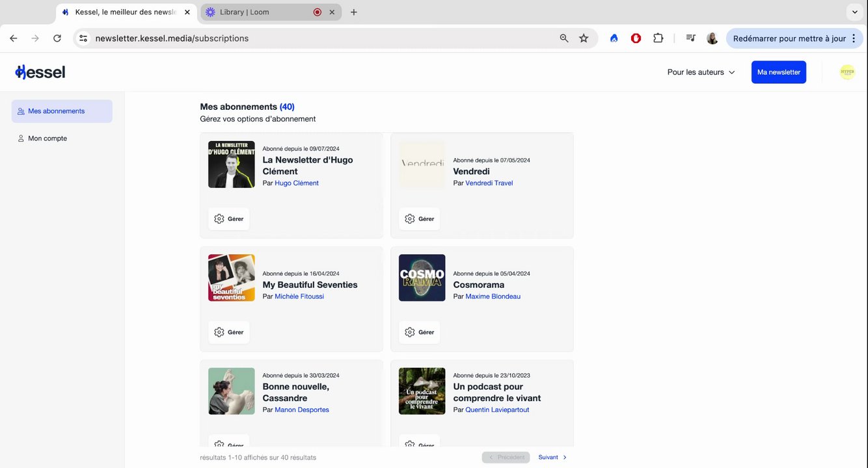Reload the page with refresh icon
The width and height of the screenshot is (868, 468).
coord(57,38)
